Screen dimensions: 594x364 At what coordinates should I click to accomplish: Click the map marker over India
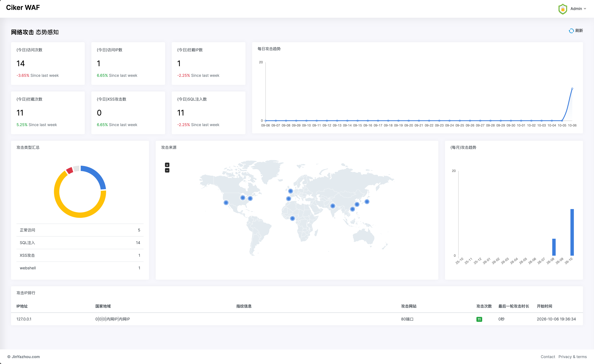pyautogui.click(x=333, y=206)
